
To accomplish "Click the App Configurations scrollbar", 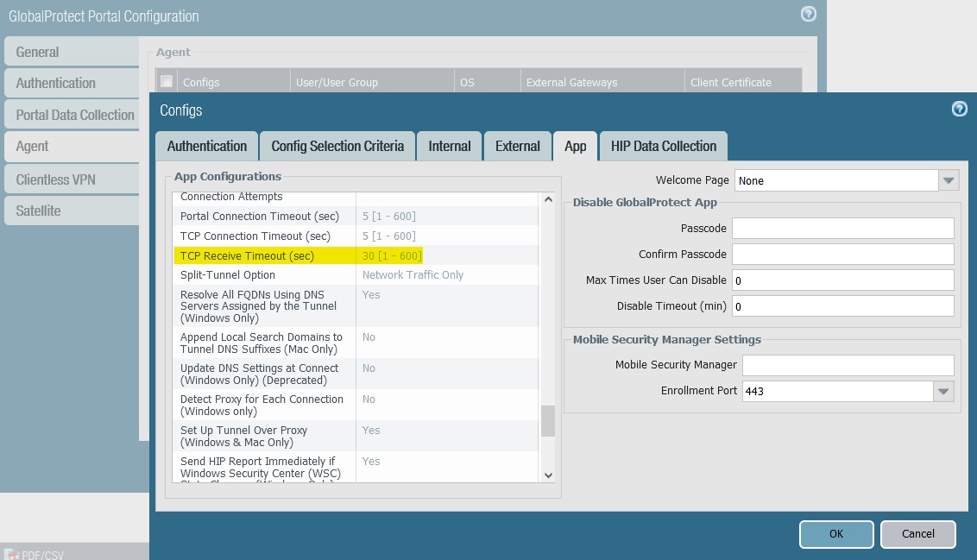I will tap(547, 423).
